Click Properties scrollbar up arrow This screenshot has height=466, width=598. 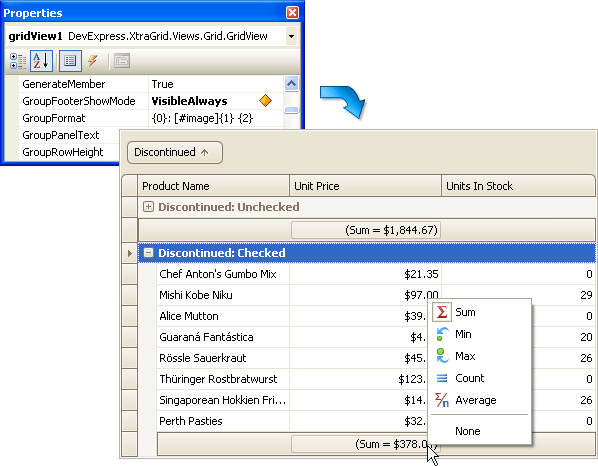tap(291, 84)
